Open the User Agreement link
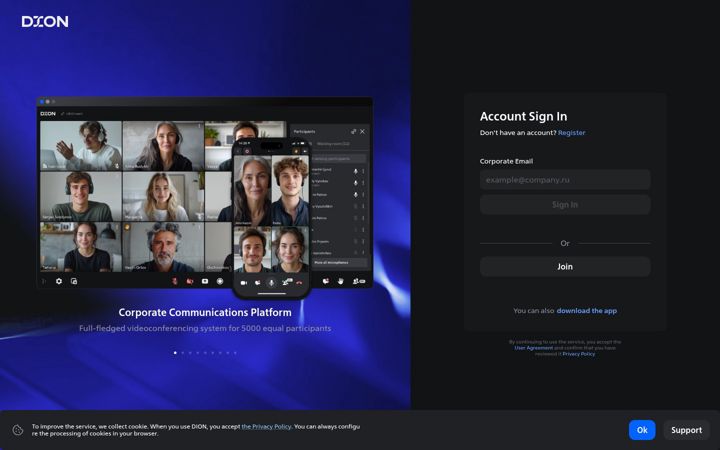The width and height of the screenshot is (720, 450). 534,348
